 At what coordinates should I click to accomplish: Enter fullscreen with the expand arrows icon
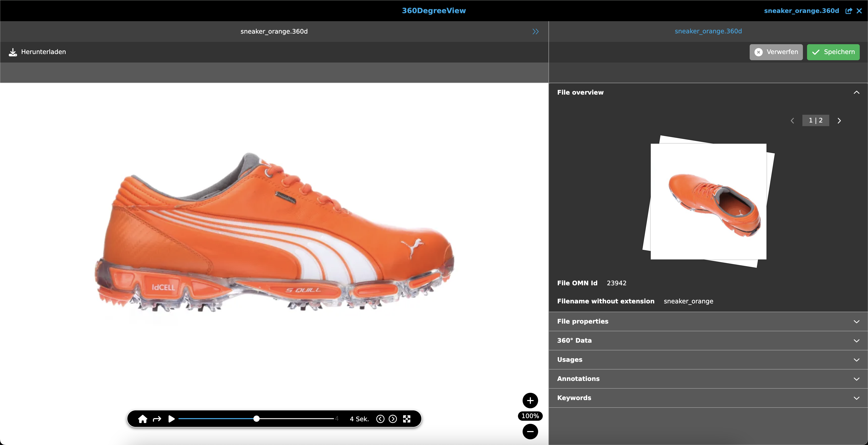(x=407, y=419)
